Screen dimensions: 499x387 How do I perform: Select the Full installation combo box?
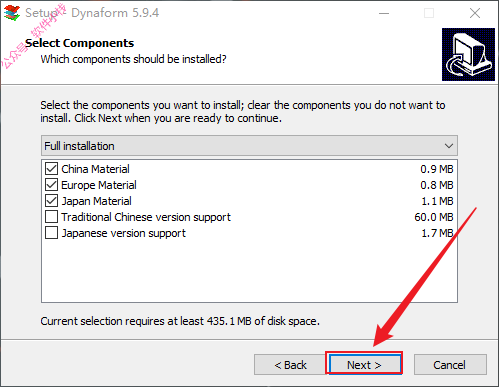pos(249,146)
